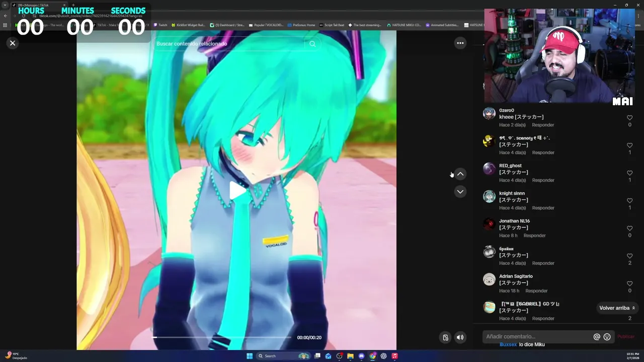Open File Explorer from taskbar

(x=350, y=356)
